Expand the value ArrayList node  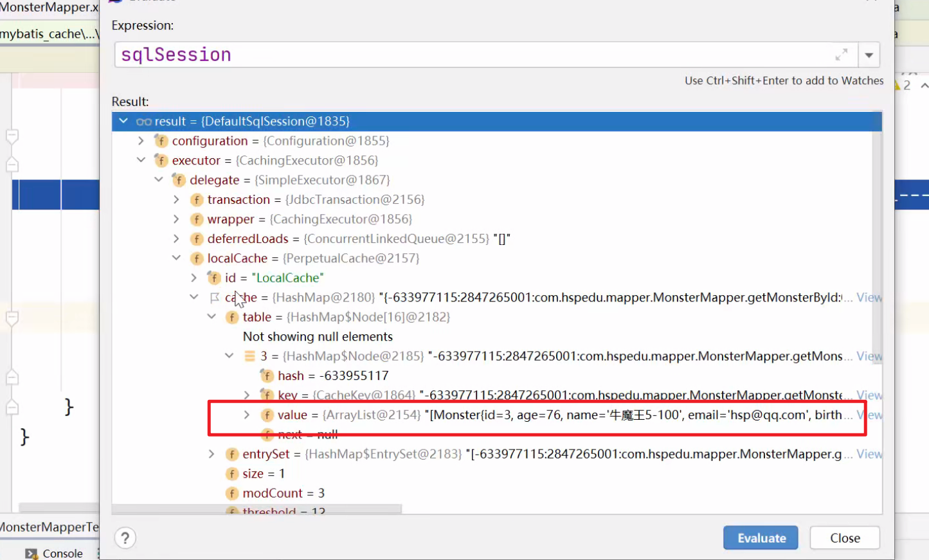pos(247,415)
